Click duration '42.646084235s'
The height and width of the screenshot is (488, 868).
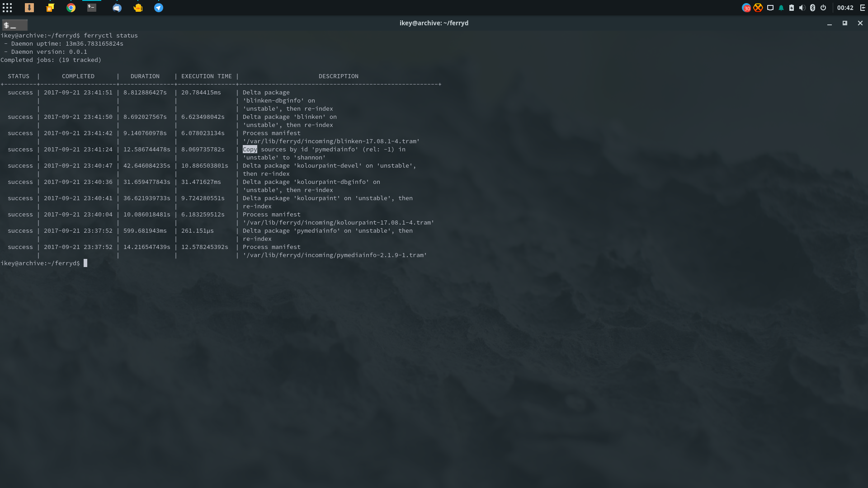[x=147, y=166]
